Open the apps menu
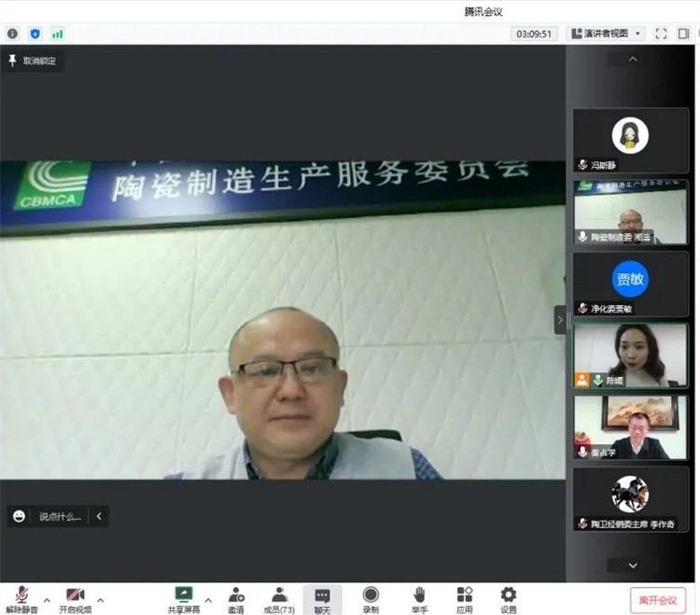This screenshot has height=615, width=700. (x=464, y=600)
